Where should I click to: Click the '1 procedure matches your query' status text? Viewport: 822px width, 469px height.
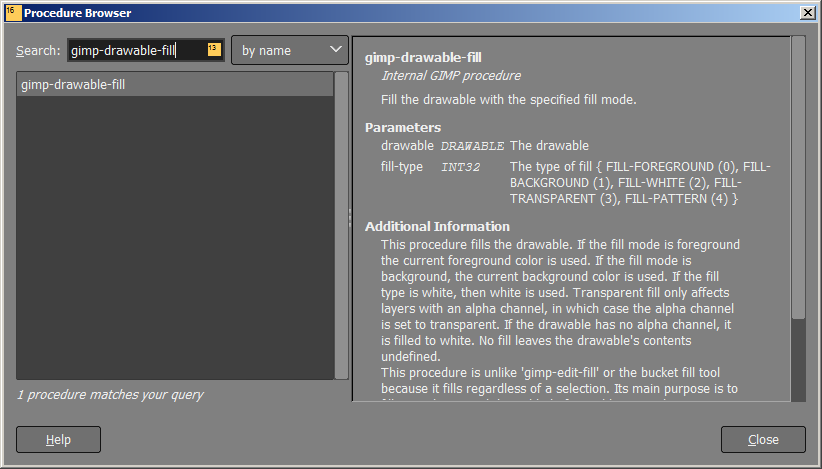tap(110, 395)
